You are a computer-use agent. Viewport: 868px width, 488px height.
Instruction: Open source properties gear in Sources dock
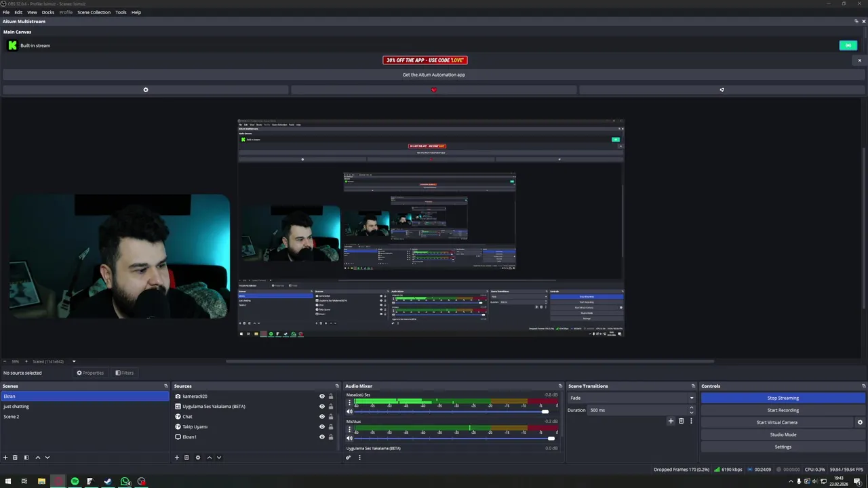pos(198,457)
